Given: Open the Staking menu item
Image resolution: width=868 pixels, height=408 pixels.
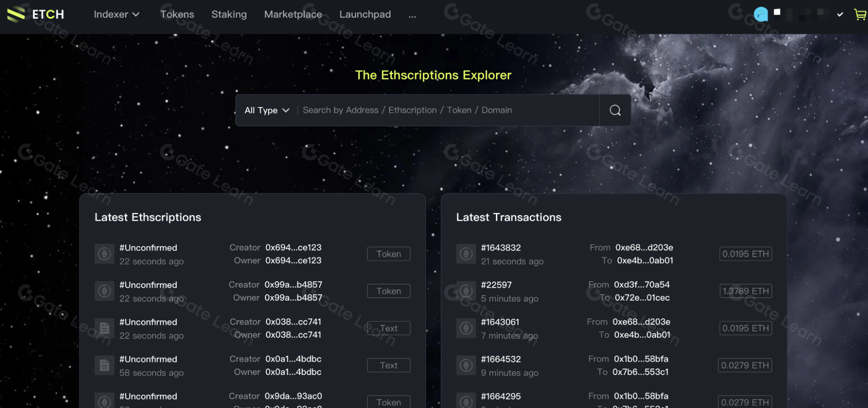Looking at the screenshot, I should point(229,14).
